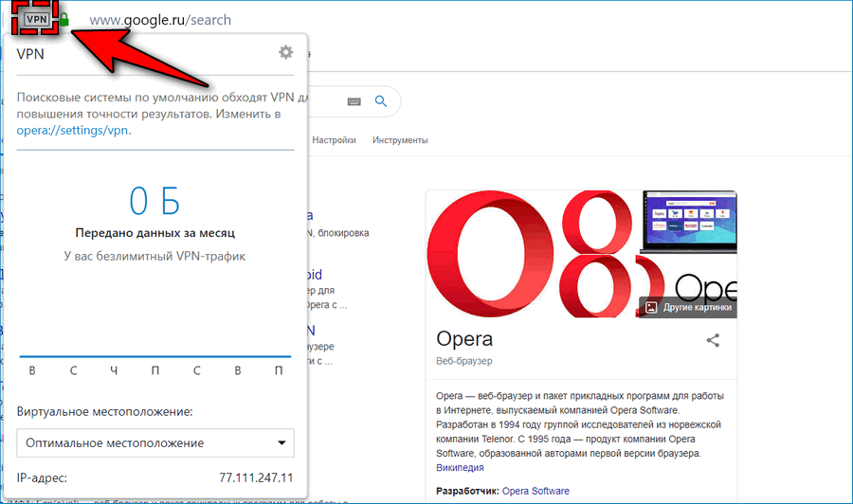Click У вас безлимитный VPN-трафик text
The width and height of the screenshot is (853, 504).
pos(154,256)
